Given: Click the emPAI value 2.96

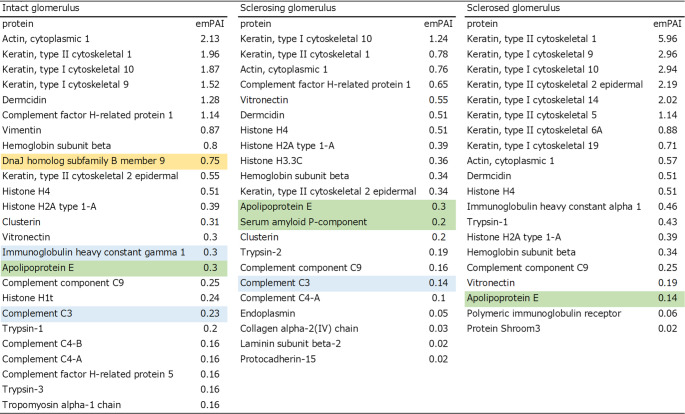Looking at the screenshot, I should tap(668, 54).
